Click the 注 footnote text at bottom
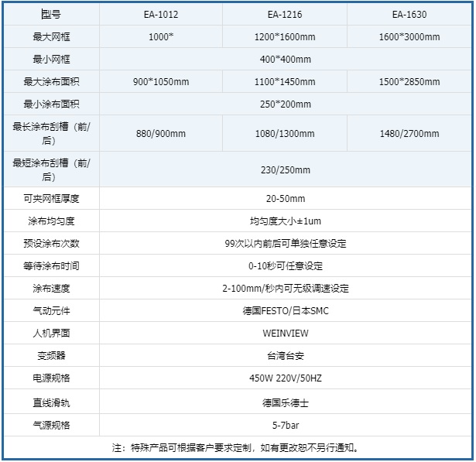476x462 pixels. (x=237, y=447)
